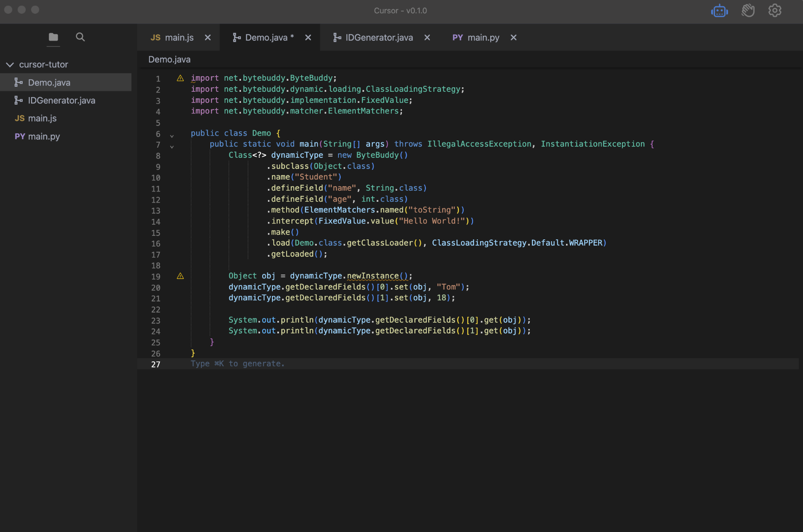Viewport: 803px width, 532px height.
Task: Click the first System.out.println on line 23
Action: point(271,320)
